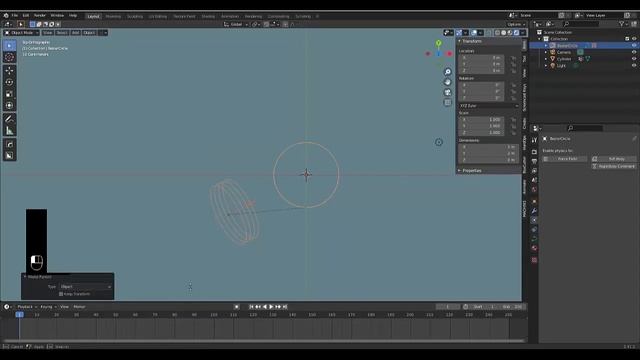Viewport: 640px width, 360px height.
Task: Activate the Rotate tool
Action: pos(9,82)
